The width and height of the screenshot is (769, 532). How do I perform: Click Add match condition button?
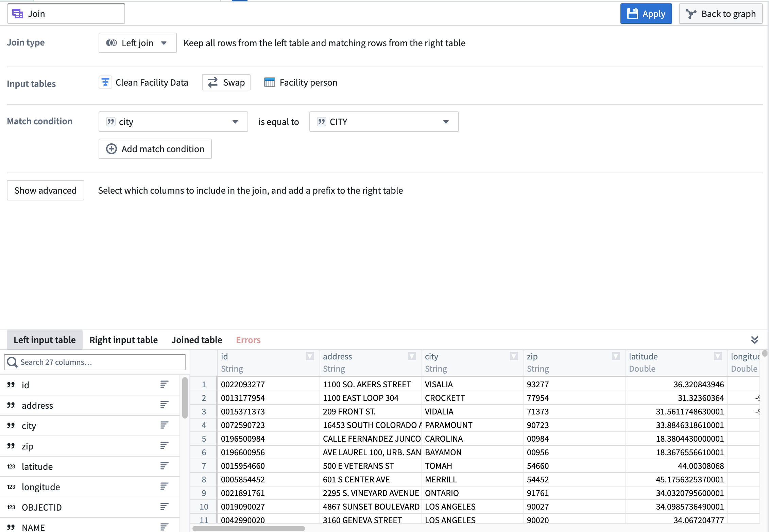pyautogui.click(x=155, y=149)
